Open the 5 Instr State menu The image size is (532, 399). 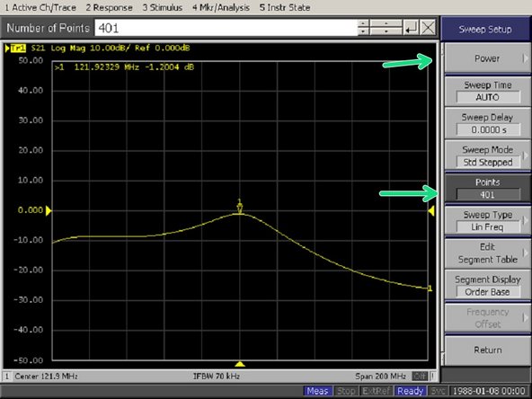(285, 7)
